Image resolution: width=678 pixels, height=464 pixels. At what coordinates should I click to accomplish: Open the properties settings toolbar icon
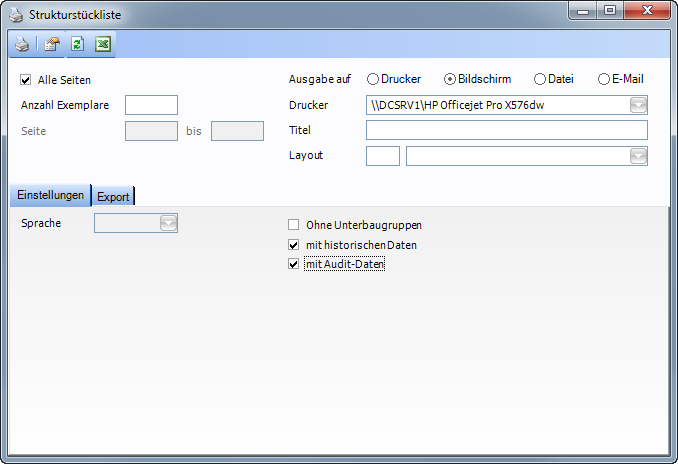pos(51,44)
